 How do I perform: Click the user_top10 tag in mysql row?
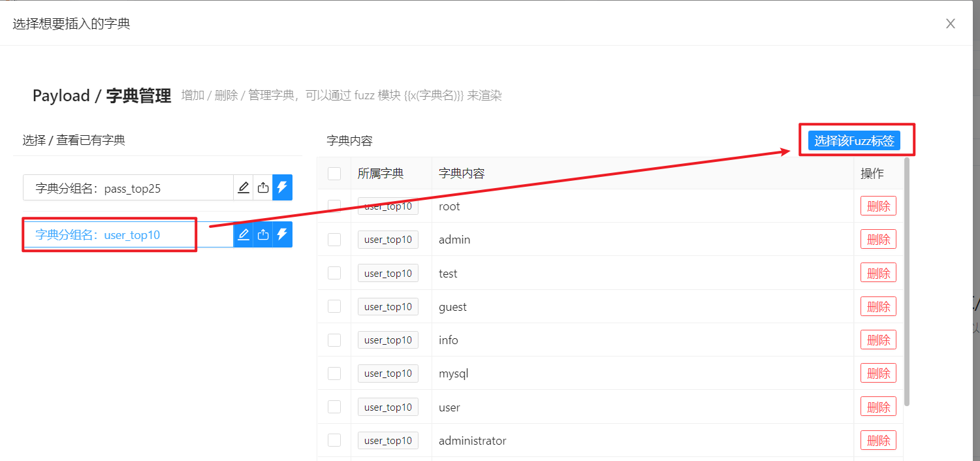click(x=388, y=374)
